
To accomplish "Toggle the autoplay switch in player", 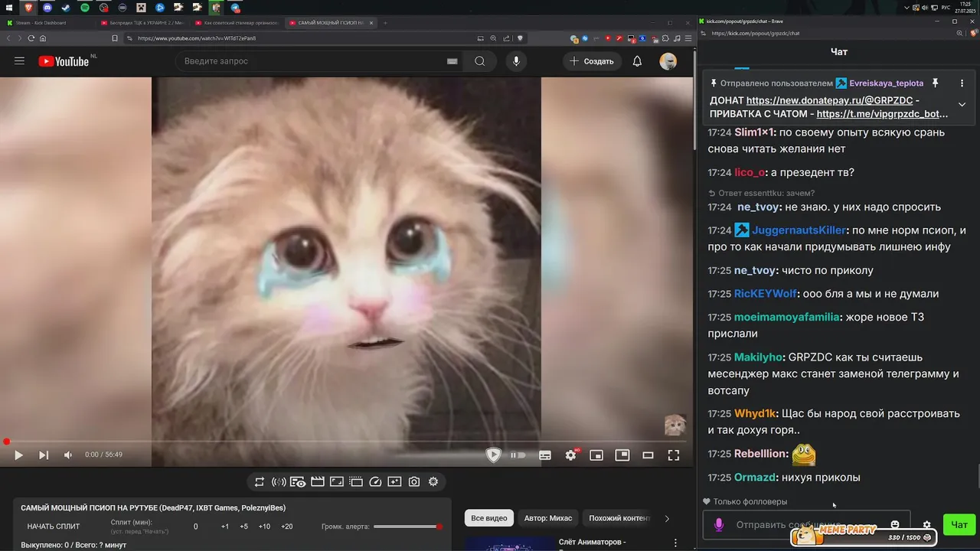I will pyautogui.click(x=518, y=455).
